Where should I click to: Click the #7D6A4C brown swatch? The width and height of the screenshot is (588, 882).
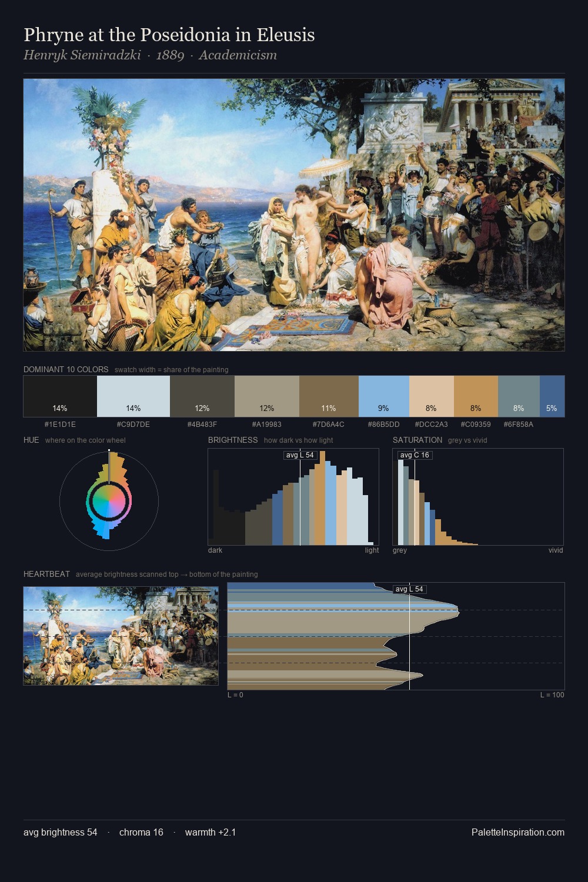coord(329,396)
